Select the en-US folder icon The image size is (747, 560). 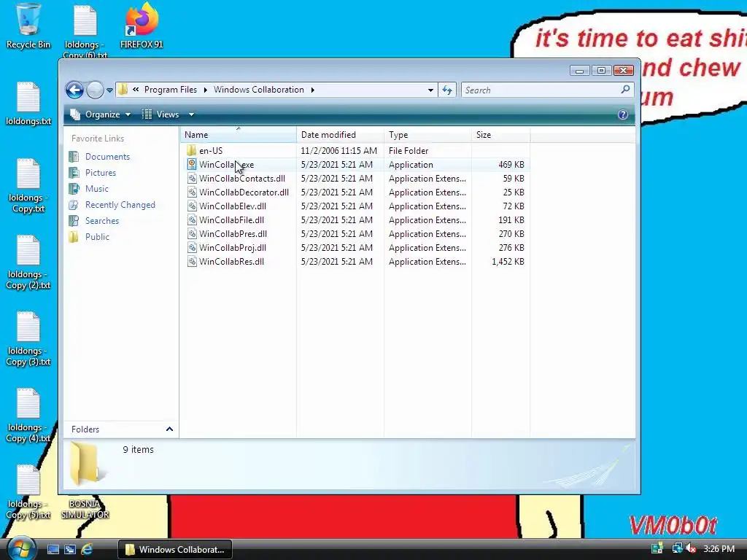[x=192, y=150]
